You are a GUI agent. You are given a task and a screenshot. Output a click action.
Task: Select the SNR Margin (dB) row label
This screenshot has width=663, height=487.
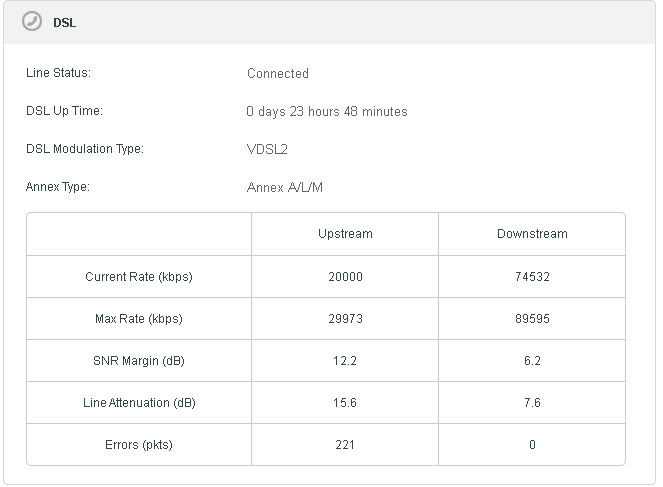[139, 361]
